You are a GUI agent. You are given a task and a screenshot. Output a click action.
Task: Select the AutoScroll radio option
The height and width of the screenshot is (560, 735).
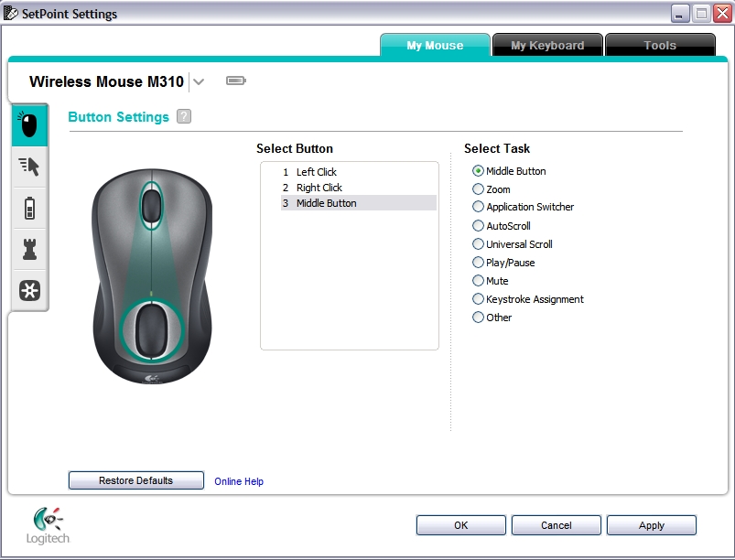(x=478, y=226)
